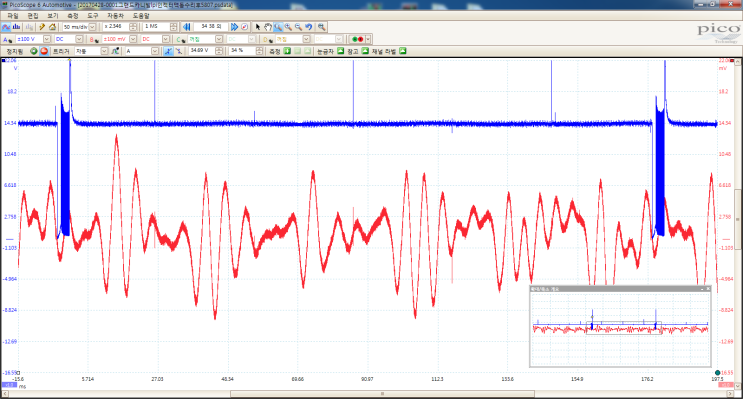The image size is (743, 399).
Task: Go to next waveform buffer
Action: pos(234,27)
